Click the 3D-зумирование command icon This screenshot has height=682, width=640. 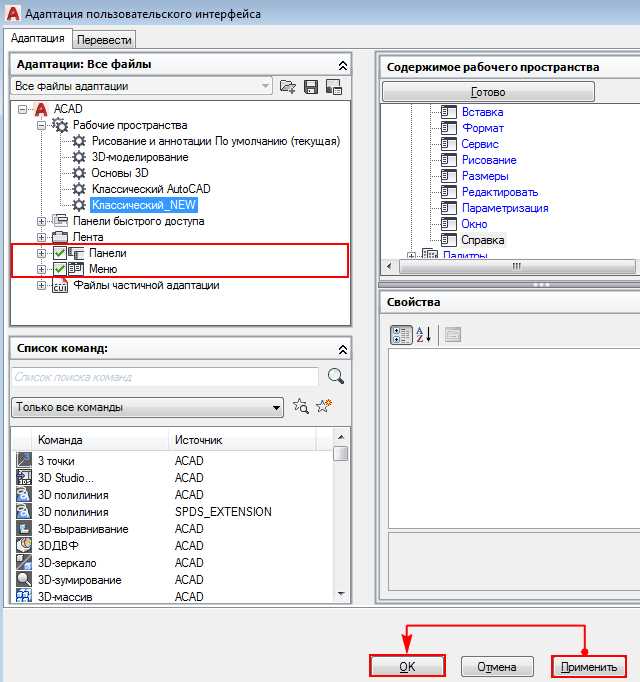pyautogui.click(x=24, y=579)
